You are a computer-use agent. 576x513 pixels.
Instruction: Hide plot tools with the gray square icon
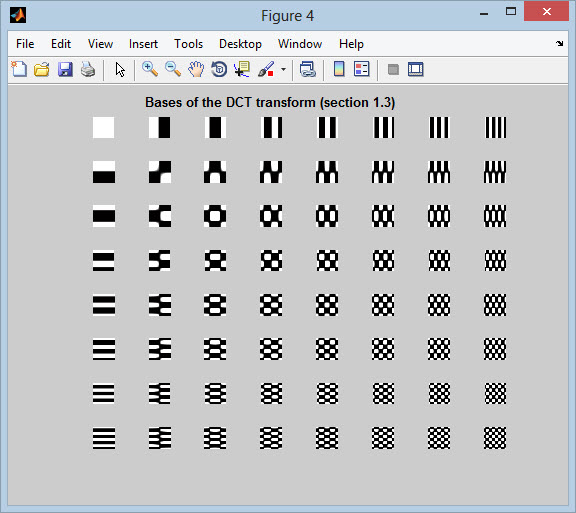[x=393, y=69]
